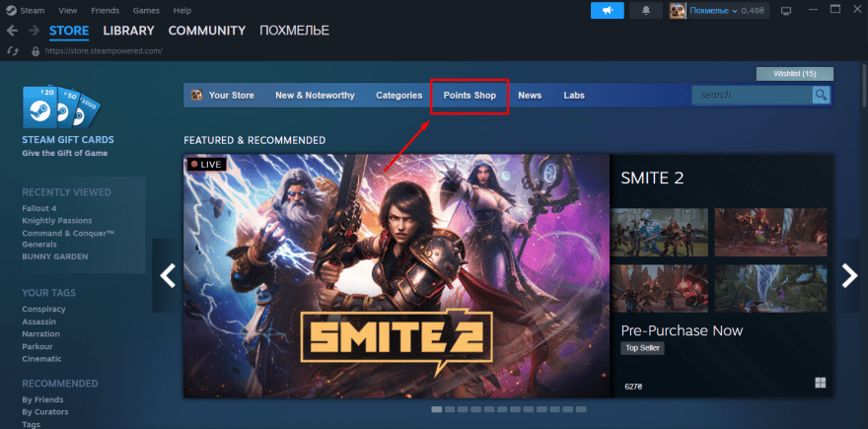Click the announcements megaphone icon
868x429 pixels.
pyautogui.click(x=608, y=10)
